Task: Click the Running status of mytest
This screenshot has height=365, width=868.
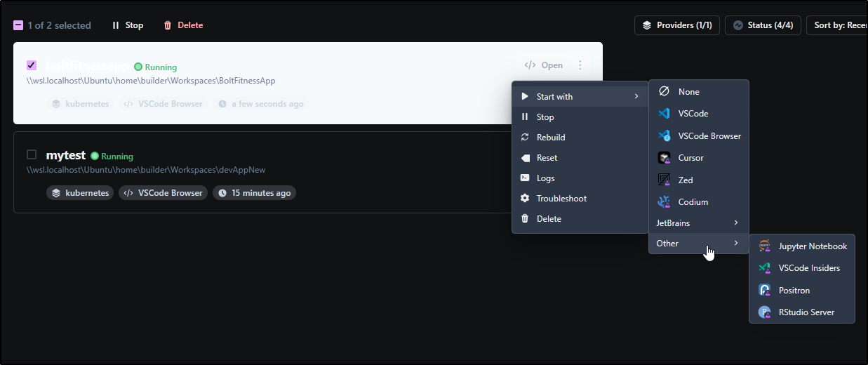Action: [x=112, y=156]
